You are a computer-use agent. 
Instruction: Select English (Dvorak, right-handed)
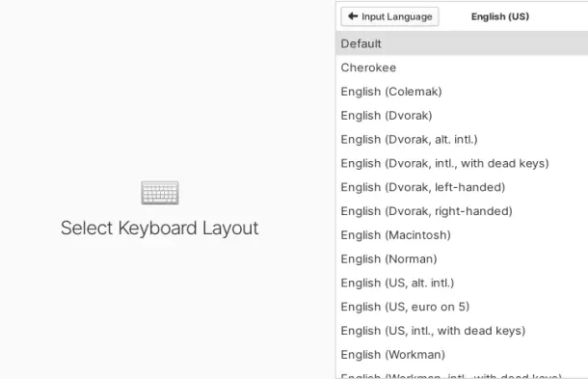click(462, 211)
